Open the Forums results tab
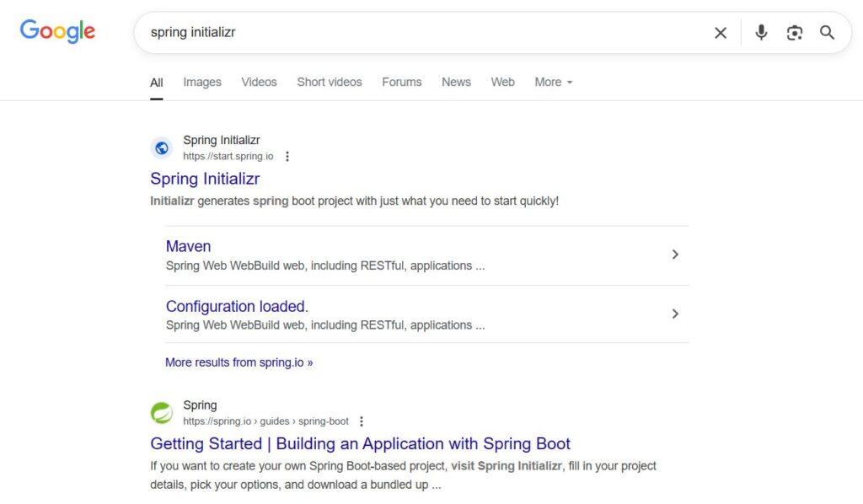Image resolution: width=863 pixels, height=504 pixels. tap(402, 82)
